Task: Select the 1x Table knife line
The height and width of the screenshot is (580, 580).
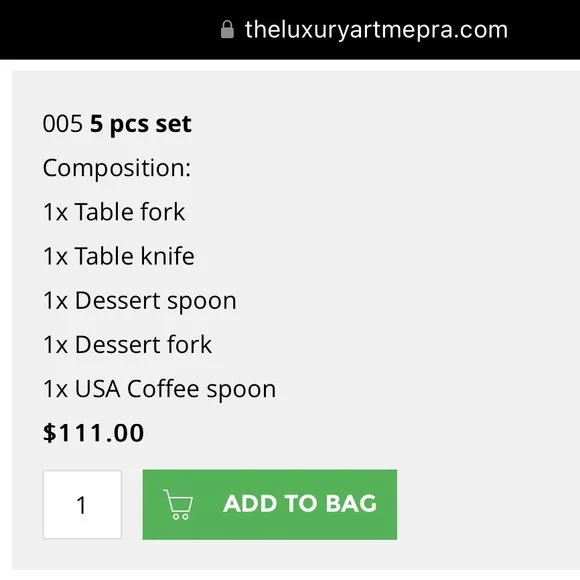Action: [119, 256]
